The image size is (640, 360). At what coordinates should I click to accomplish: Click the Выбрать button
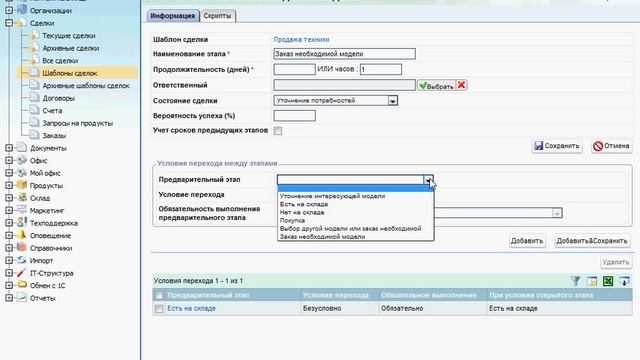[436, 85]
